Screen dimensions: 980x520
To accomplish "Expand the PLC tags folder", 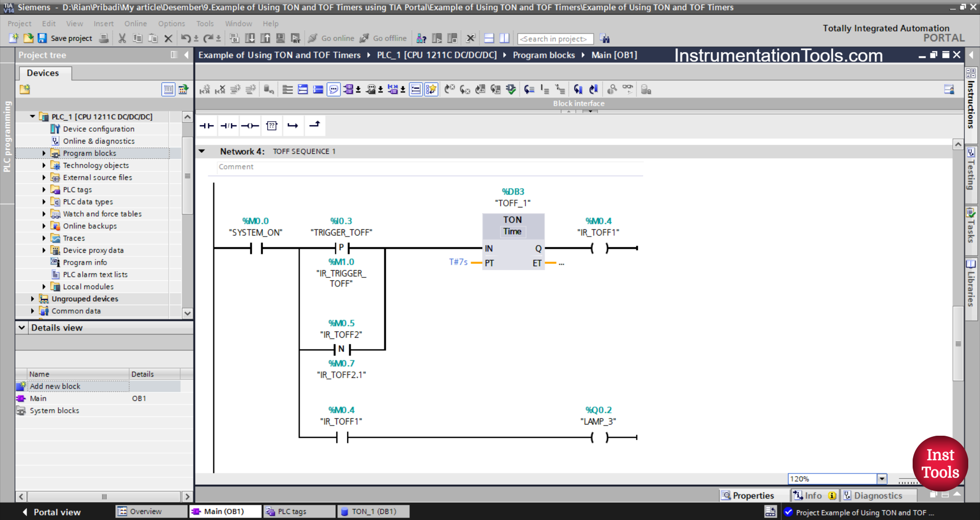I will [43, 190].
